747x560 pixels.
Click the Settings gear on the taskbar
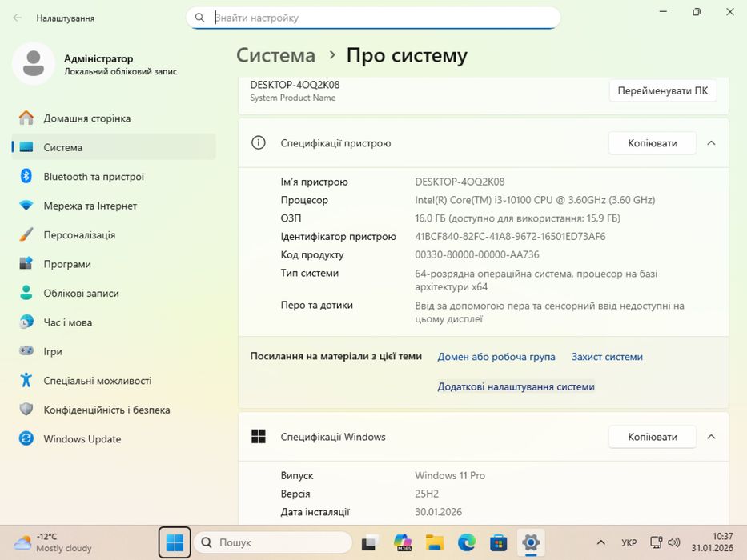530,542
